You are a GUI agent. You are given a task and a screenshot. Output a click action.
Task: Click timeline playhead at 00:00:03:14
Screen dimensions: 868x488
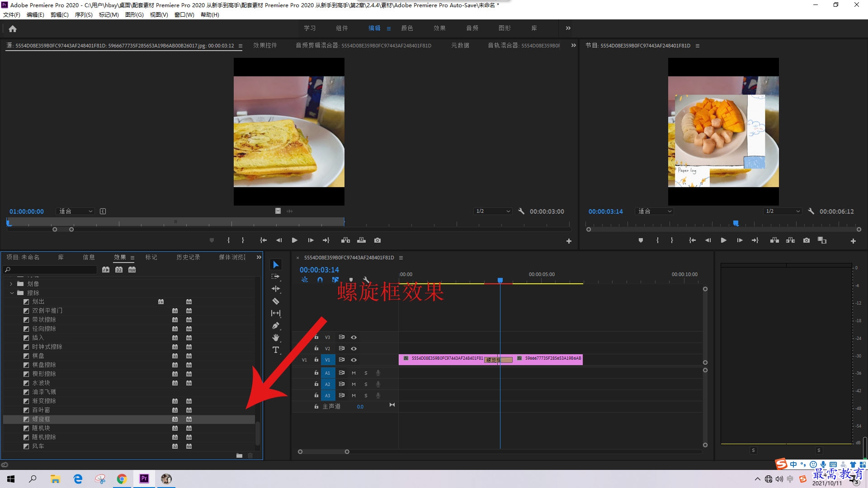(x=500, y=281)
